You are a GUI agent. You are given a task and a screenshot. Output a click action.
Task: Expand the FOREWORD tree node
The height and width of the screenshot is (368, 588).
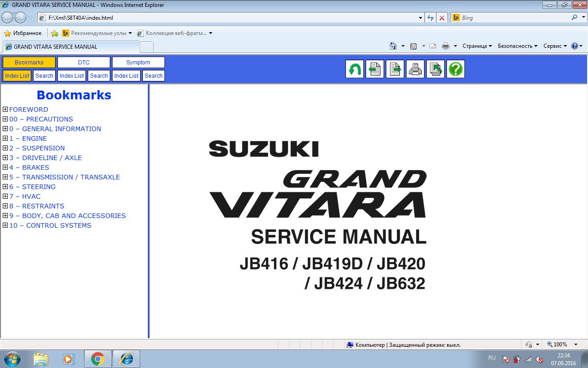coord(6,109)
